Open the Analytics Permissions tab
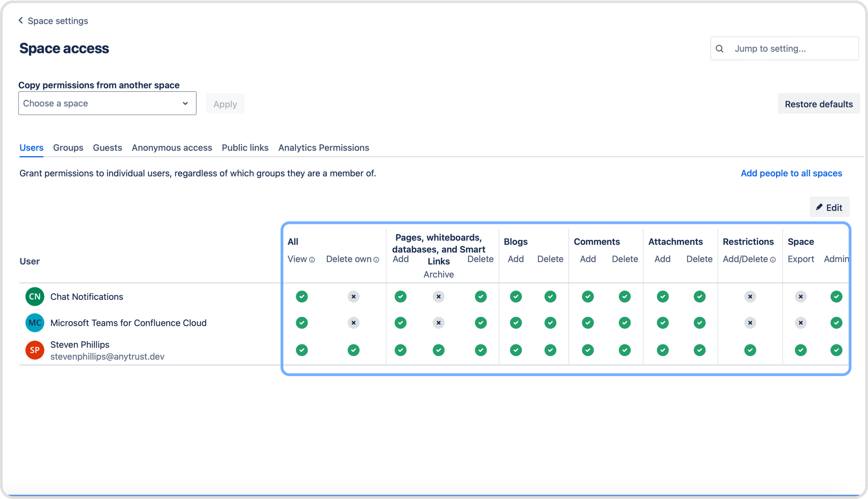This screenshot has width=868, height=499. [324, 148]
